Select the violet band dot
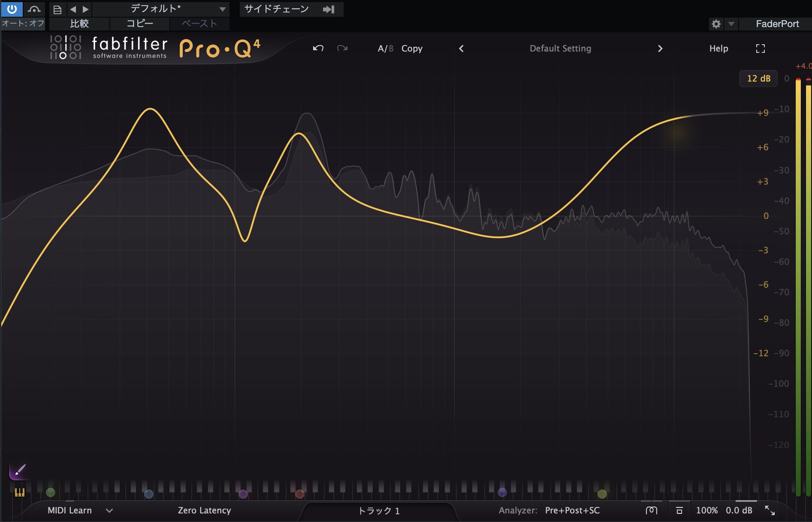Viewport: 812px width, 522px height. pos(502,492)
